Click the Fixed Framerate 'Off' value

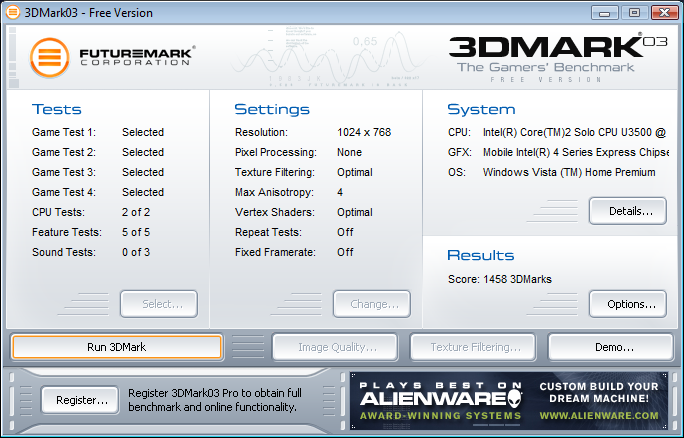(345, 253)
